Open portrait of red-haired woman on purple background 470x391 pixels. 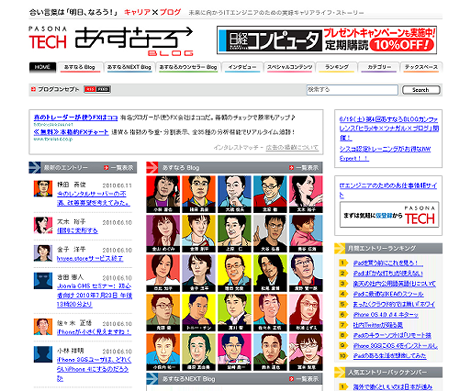163,234
